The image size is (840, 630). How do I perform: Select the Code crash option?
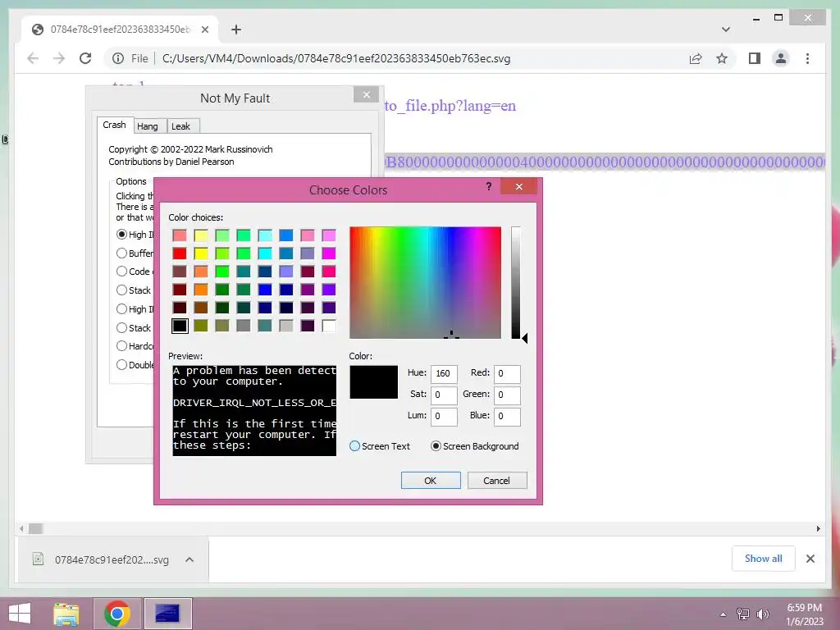(x=121, y=271)
